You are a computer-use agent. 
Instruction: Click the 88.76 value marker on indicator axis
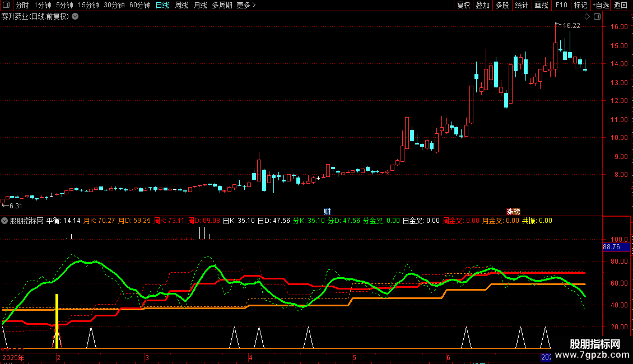[x=616, y=247]
